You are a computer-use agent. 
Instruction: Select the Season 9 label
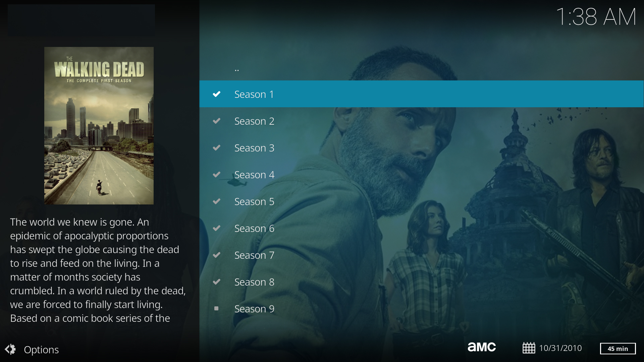tap(254, 309)
